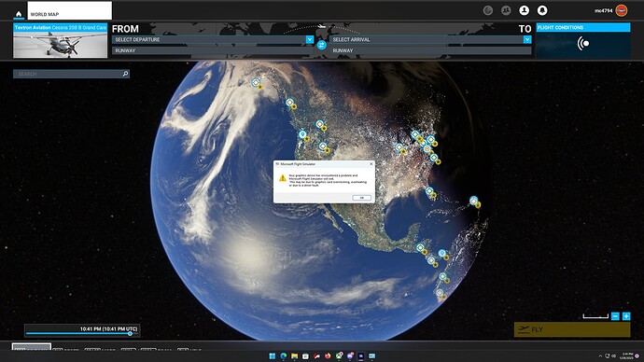The width and height of the screenshot is (644, 362).
Task: Zoom out the map with minus button
Action: [x=615, y=316]
